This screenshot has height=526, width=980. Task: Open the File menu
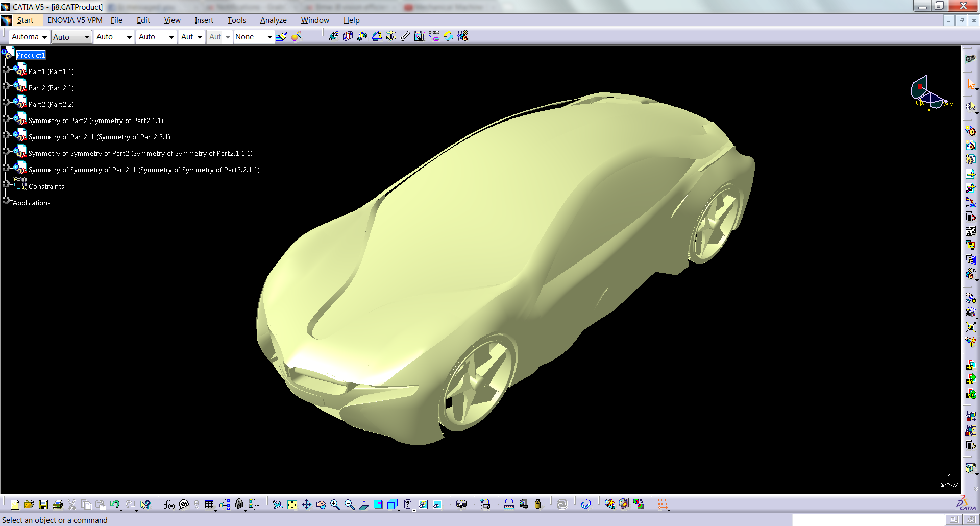point(116,20)
